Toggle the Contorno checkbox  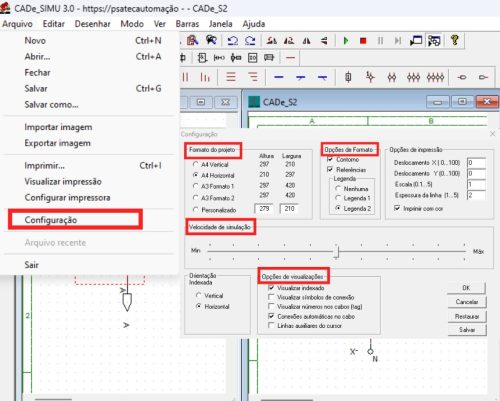coord(330,160)
